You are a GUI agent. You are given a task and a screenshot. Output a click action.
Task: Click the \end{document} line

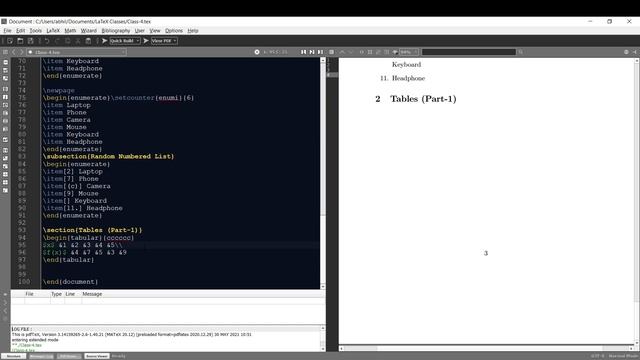click(70, 282)
